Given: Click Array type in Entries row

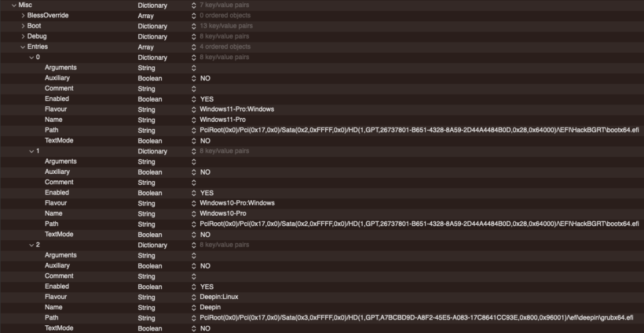Looking at the screenshot, I should click(146, 47).
